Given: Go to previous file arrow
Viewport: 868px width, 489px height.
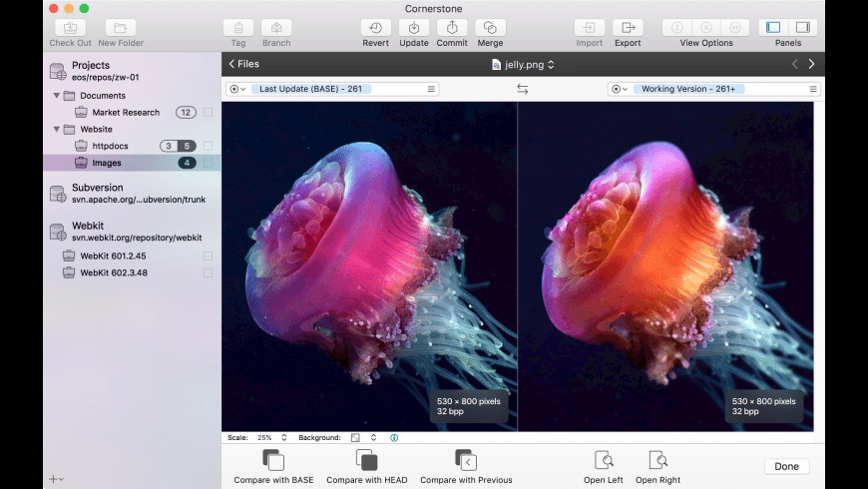Looking at the screenshot, I should 795,64.
